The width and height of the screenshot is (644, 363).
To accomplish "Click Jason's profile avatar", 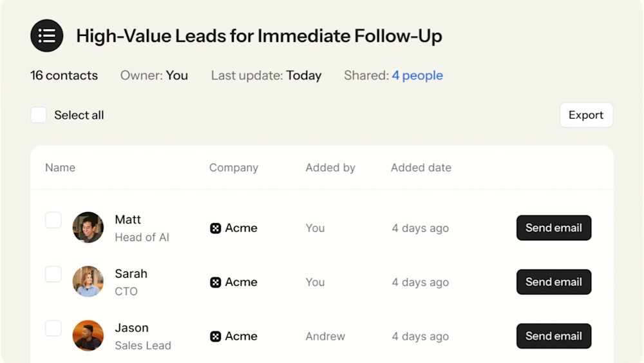I will pyautogui.click(x=88, y=336).
